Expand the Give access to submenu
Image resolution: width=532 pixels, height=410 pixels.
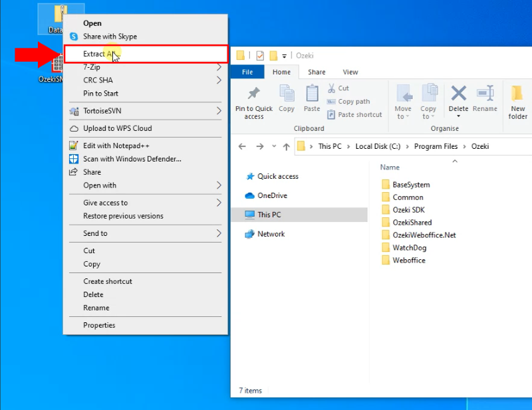point(146,203)
